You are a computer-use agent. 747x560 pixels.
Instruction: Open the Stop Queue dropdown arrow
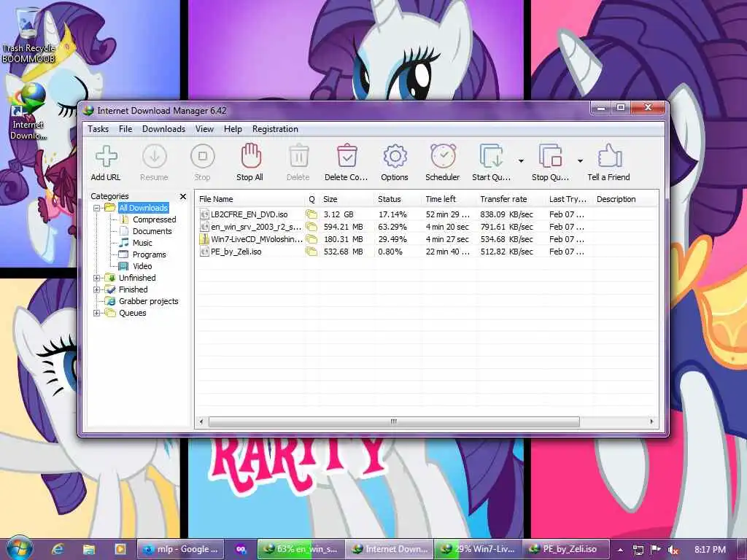[x=580, y=161]
